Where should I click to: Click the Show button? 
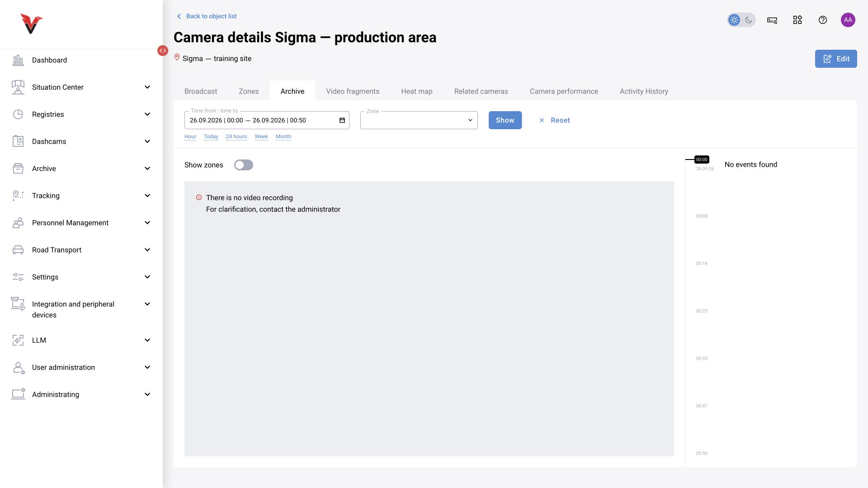pos(505,120)
